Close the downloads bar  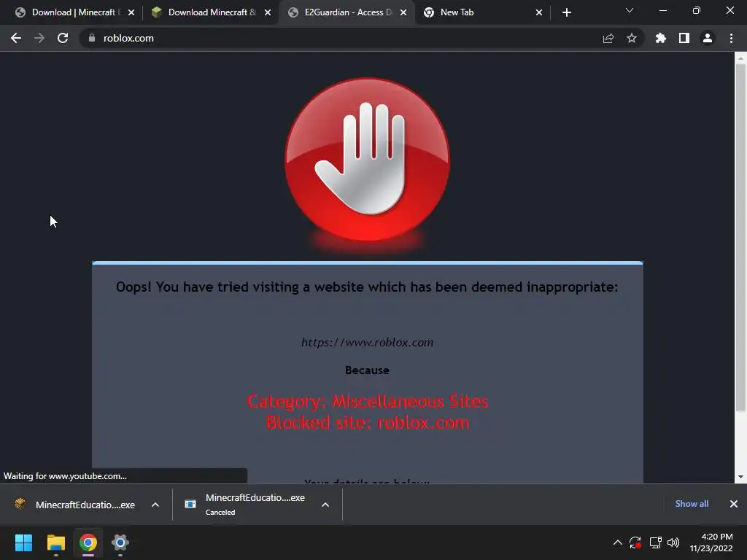click(x=734, y=504)
